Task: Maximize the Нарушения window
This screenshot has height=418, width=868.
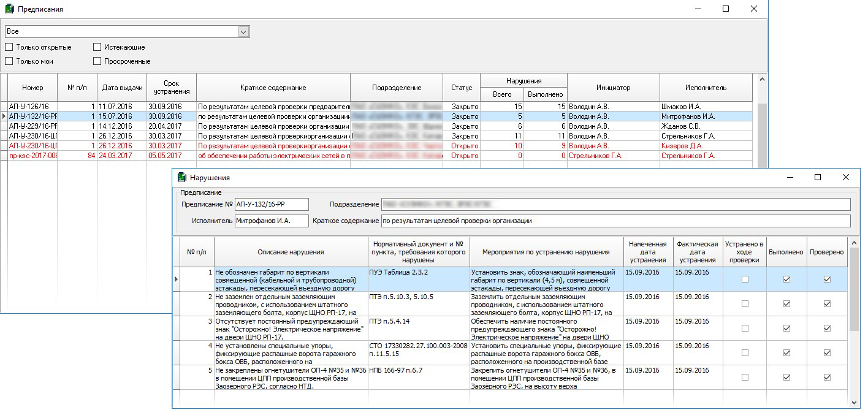Action: pos(817,177)
